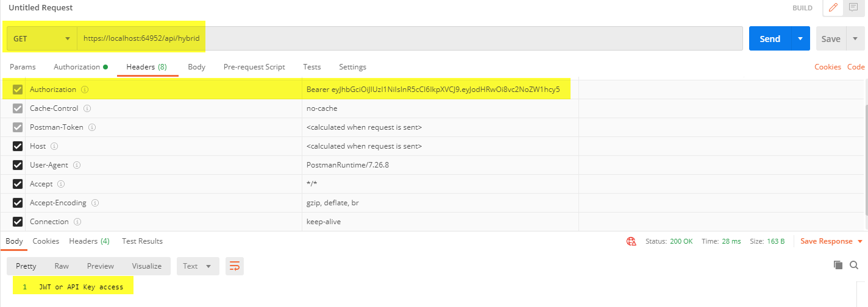Open the Test Results response tab
This screenshot has width=868, height=307.
(142, 241)
